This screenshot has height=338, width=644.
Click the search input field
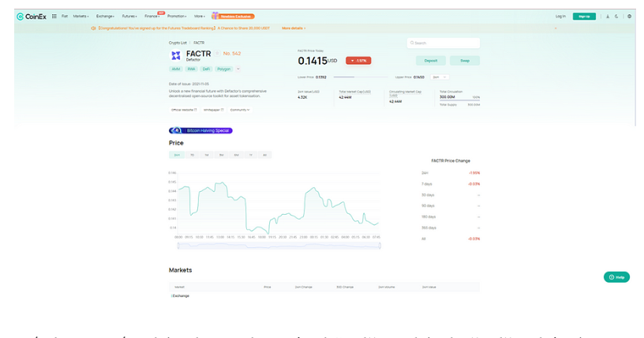pos(444,43)
